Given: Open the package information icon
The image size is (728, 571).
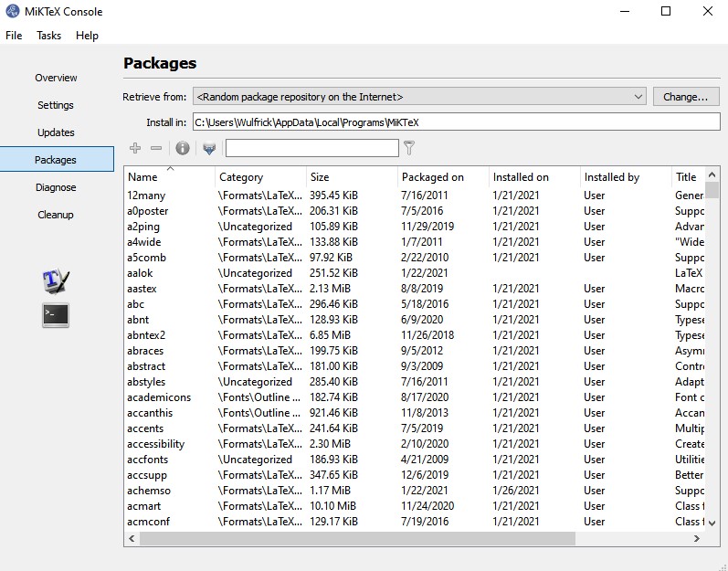Looking at the screenshot, I should tap(183, 148).
